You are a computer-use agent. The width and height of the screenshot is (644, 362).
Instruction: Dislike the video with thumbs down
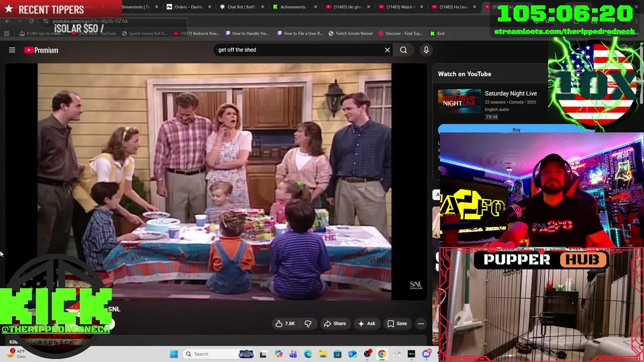click(x=308, y=324)
